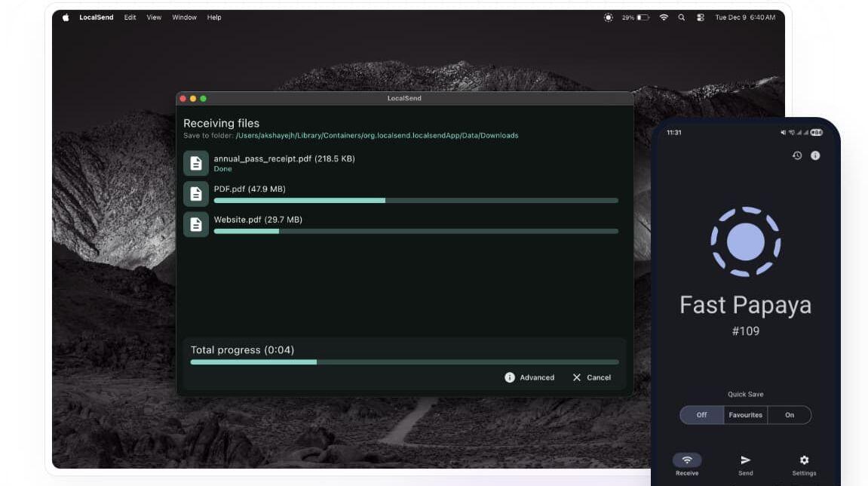
Task: Open the Window menu
Action: (x=184, y=17)
